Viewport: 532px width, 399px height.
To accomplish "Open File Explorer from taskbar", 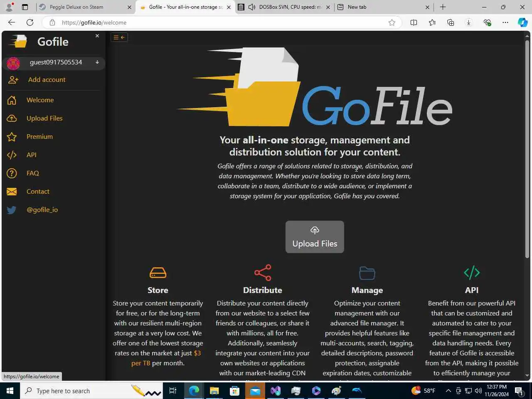I will (214, 391).
